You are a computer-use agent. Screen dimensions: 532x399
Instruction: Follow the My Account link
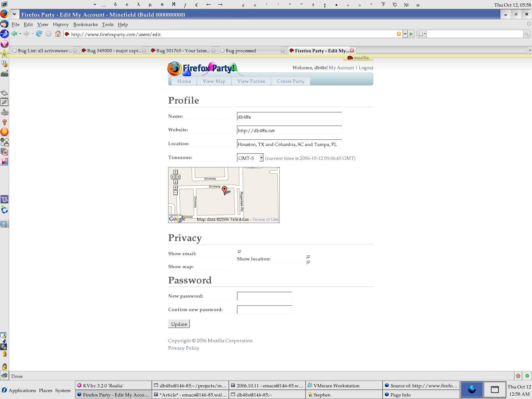341,68
